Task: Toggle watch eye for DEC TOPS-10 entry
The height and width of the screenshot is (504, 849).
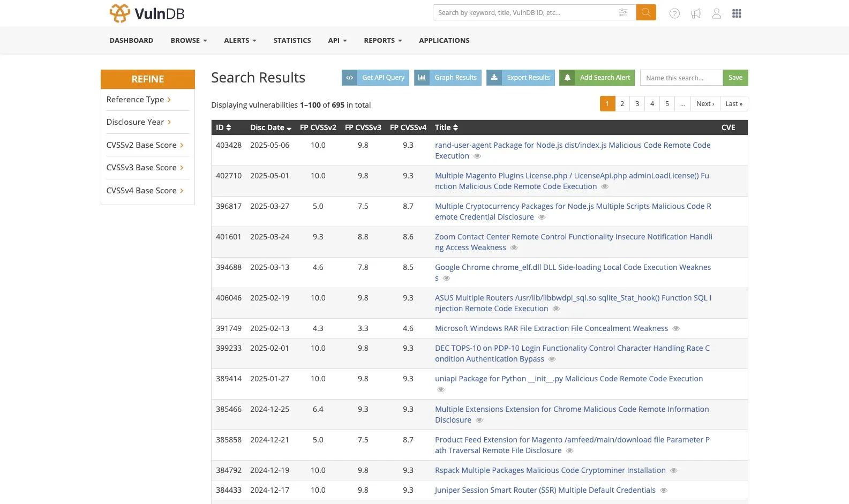Action: [x=552, y=359]
